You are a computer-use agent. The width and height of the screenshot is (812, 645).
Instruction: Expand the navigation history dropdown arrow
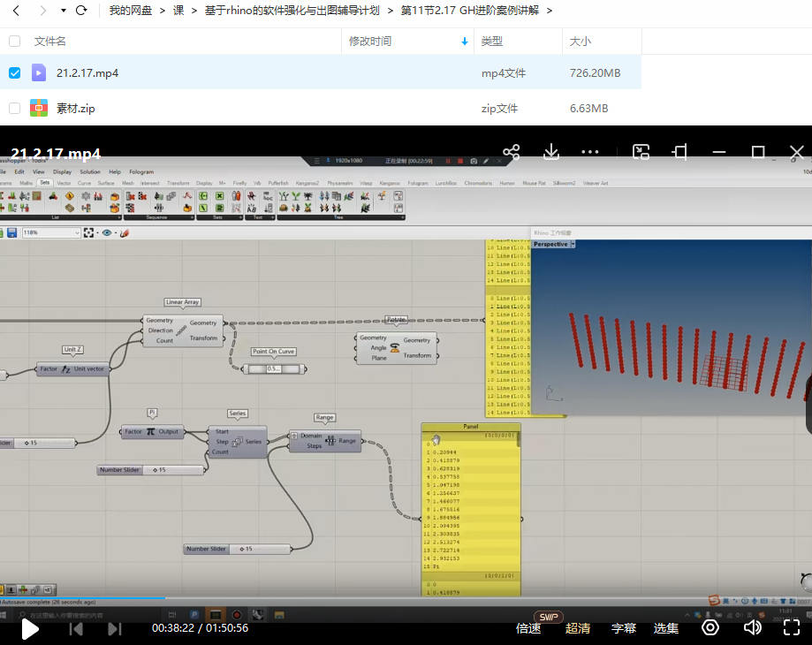point(63,11)
